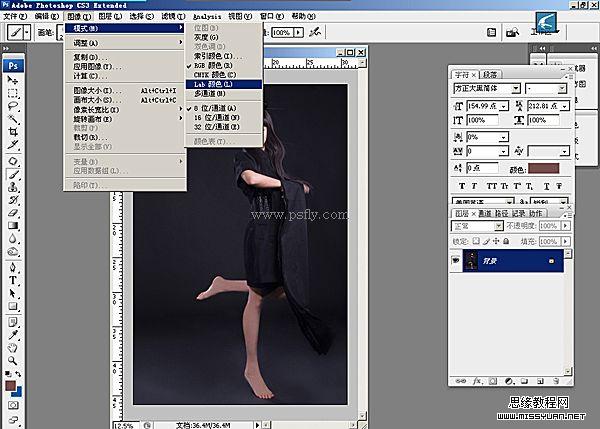The width and height of the screenshot is (600, 429).
Task: Select the Crop tool
Action: click(14, 132)
